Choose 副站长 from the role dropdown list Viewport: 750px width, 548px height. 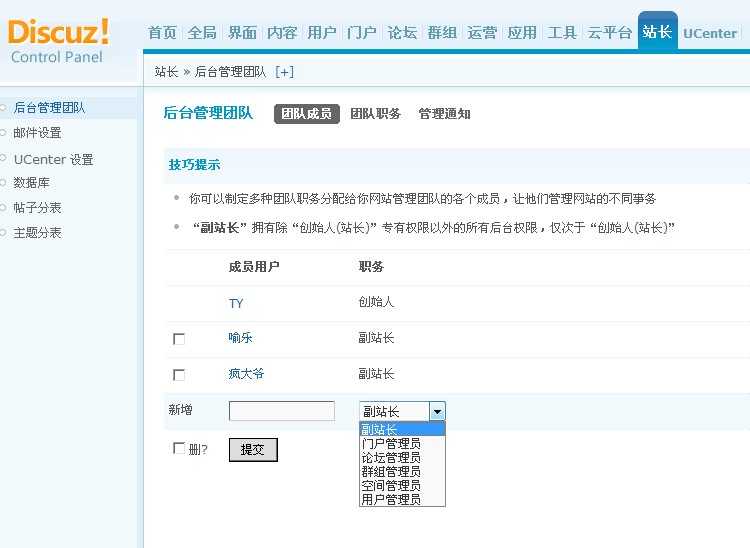(402, 429)
